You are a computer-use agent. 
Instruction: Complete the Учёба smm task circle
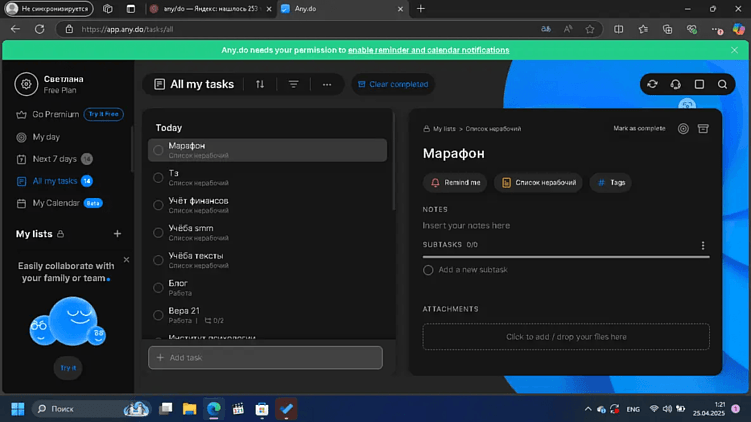158,233
